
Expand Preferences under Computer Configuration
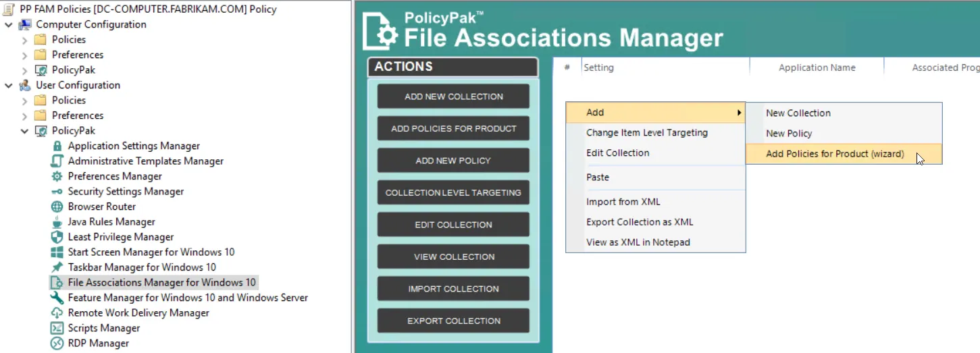point(25,55)
